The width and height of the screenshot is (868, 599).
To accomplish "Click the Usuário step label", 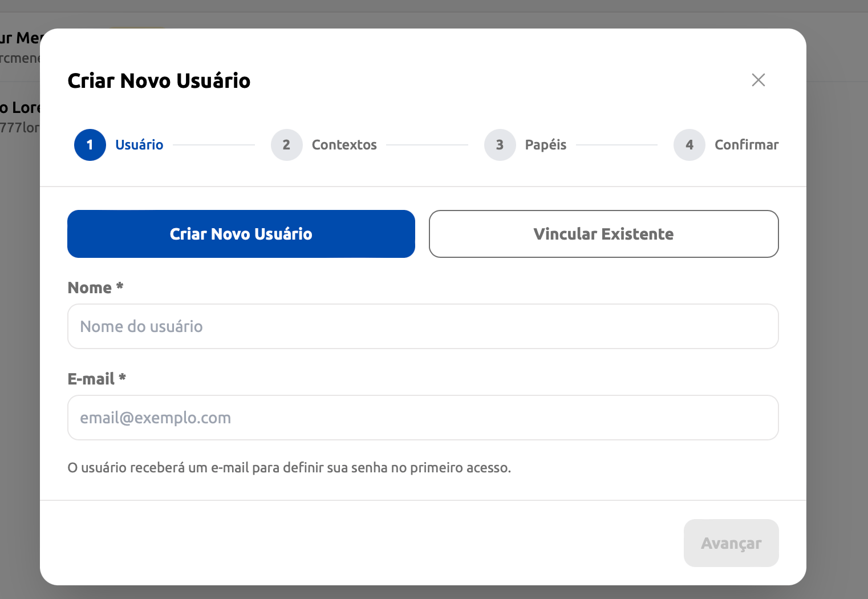I will [139, 145].
